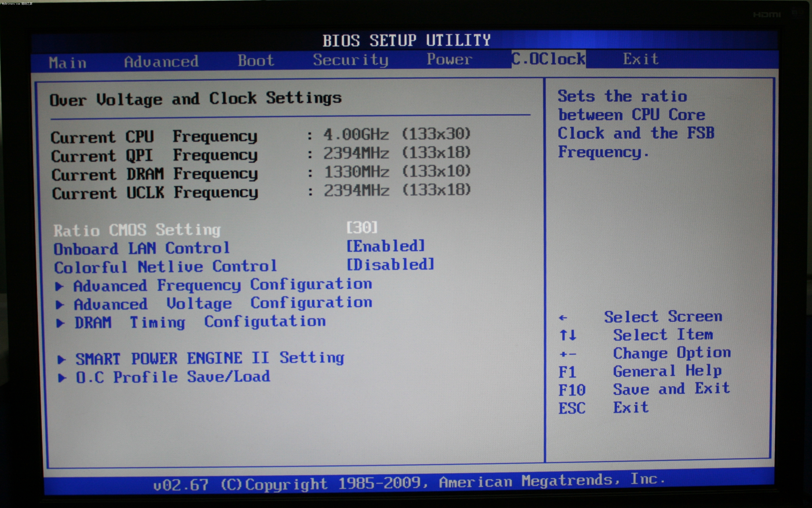Click the plus-minus Change Option symbol
The height and width of the screenshot is (508, 812).
point(568,354)
